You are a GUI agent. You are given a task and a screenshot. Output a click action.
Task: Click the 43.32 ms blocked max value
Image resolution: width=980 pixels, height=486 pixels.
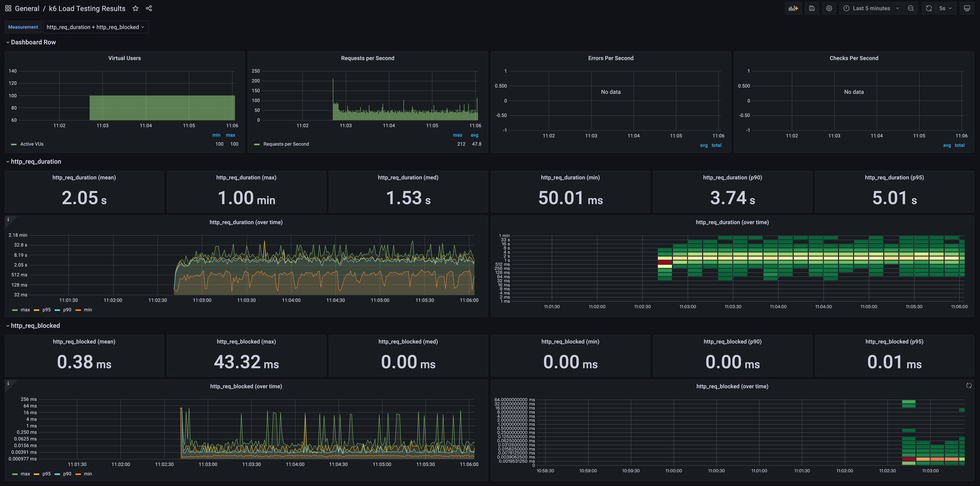pyautogui.click(x=246, y=362)
